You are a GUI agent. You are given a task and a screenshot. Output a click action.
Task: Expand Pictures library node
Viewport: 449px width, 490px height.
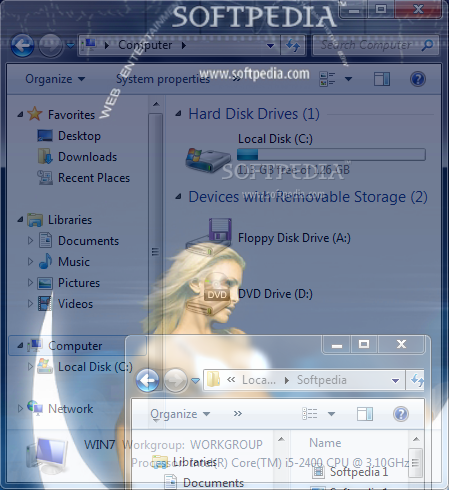tap(30, 282)
